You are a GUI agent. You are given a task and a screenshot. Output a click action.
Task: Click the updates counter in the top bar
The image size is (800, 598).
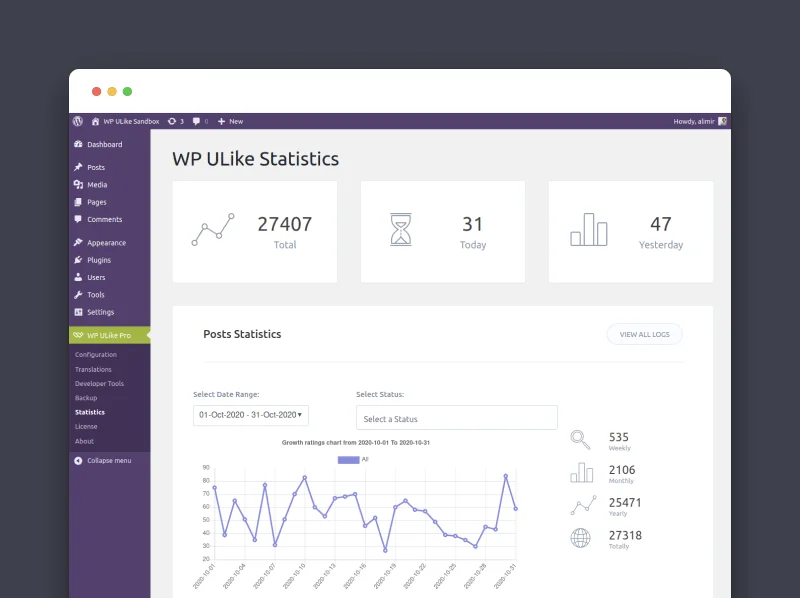[x=176, y=121]
